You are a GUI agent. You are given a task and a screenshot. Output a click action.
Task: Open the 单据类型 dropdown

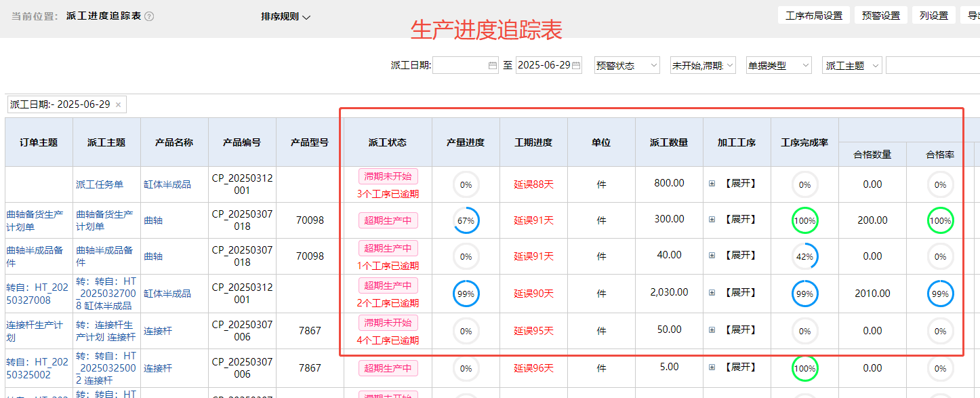click(779, 65)
